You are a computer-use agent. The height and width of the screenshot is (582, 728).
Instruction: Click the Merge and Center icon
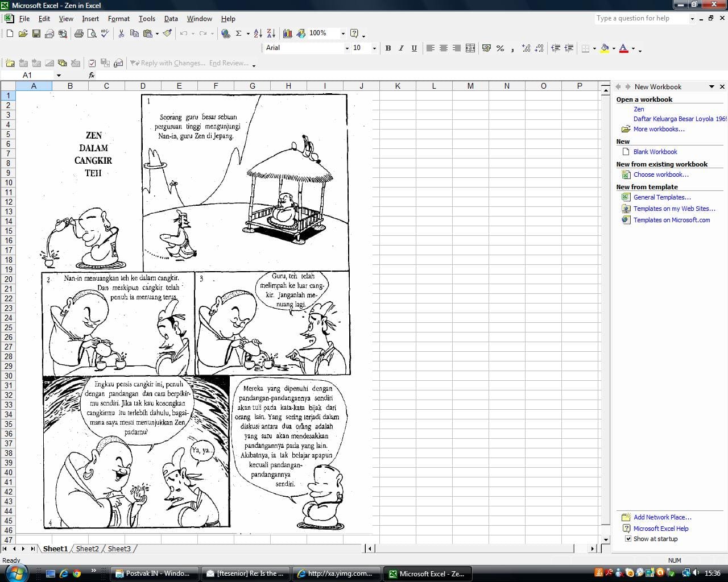pyautogui.click(x=470, y=48)
